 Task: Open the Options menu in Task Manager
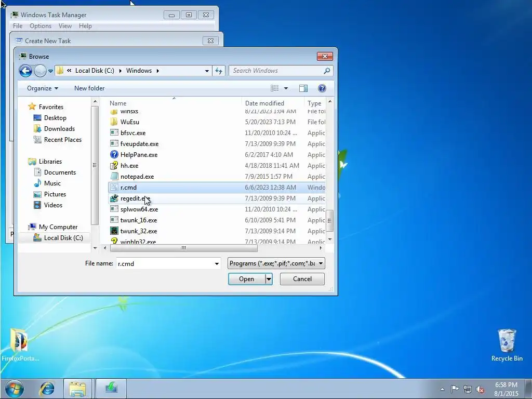41,26
